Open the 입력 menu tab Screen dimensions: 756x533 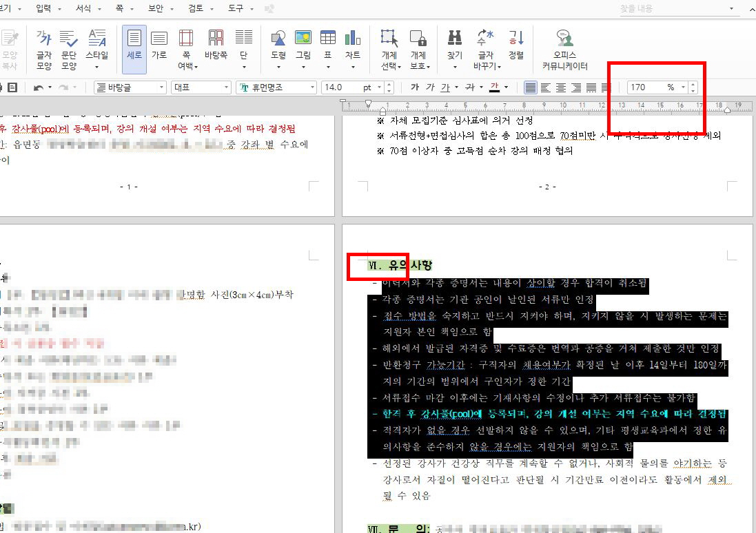coord(43,8)
